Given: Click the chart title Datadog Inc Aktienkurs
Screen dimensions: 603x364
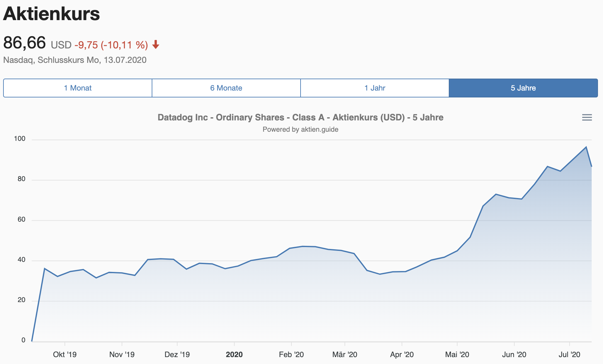Looking at the screenshot, I should (x=301, y=118).
